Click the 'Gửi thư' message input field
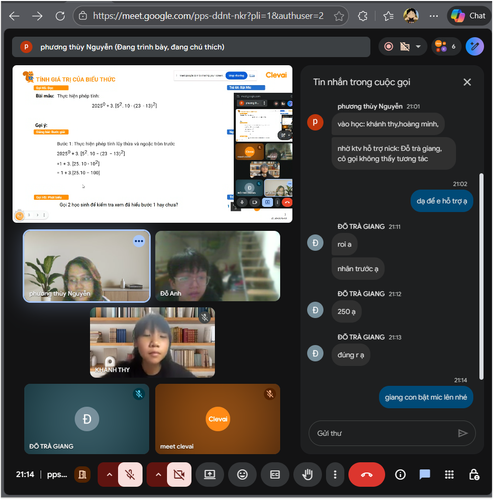The width and height of the screenshot is (493, 500). pyautogui.click(x=383, y=433)
